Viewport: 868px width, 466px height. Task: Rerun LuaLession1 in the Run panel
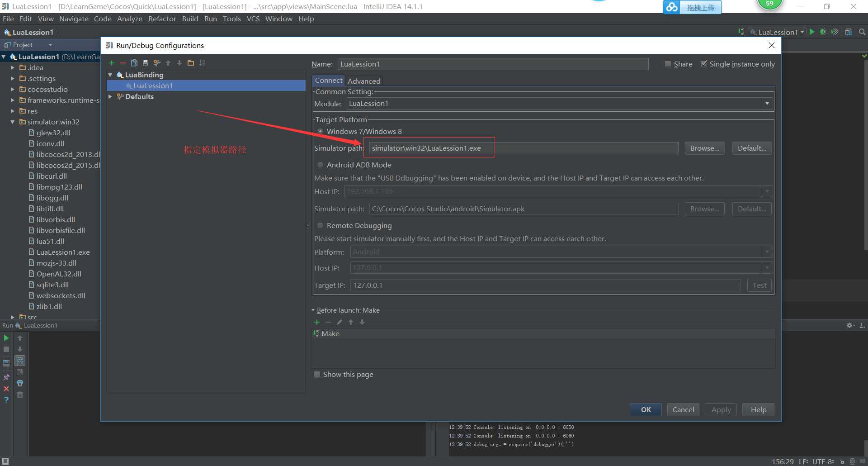6,338
